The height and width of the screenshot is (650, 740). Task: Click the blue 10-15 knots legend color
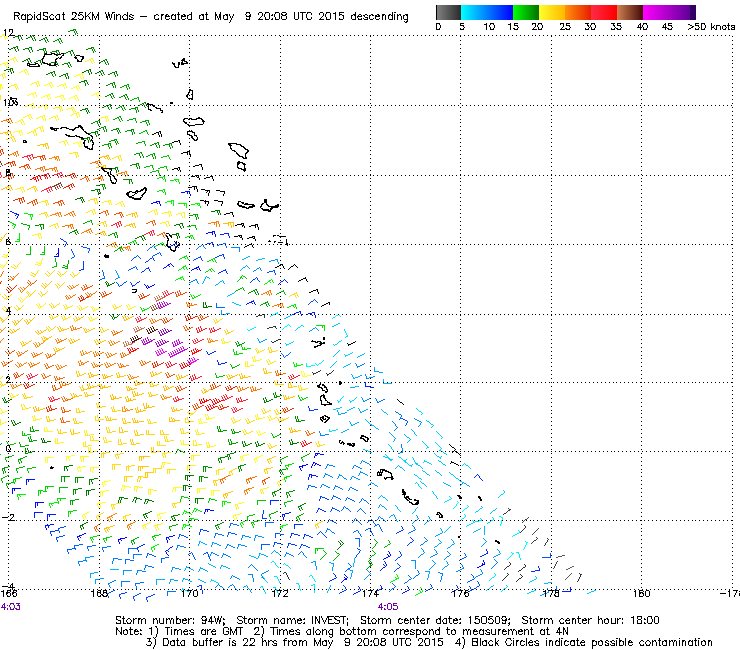click(x=500, y=12)
